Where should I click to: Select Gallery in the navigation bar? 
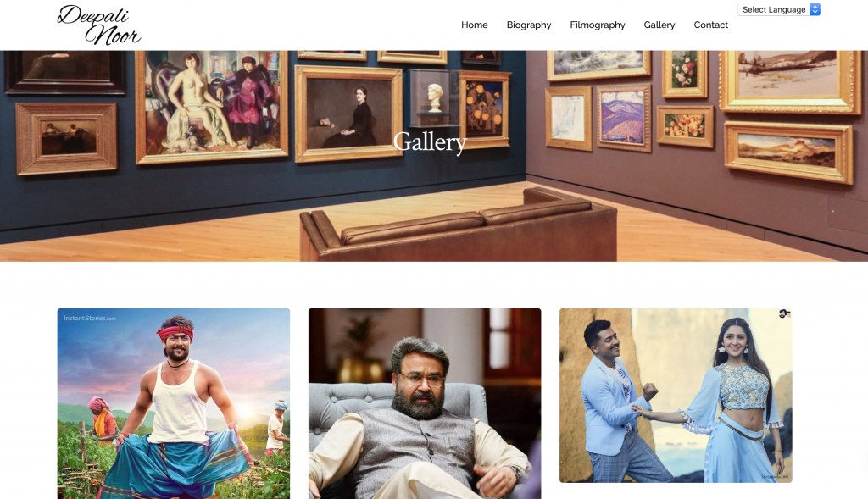pyautogui.click(x=659, y=25)
